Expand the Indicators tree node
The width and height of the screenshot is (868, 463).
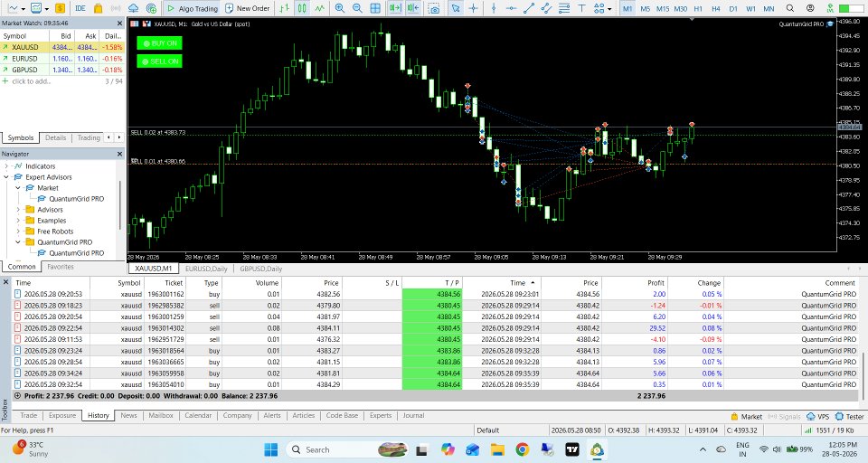tap(6, 166)
